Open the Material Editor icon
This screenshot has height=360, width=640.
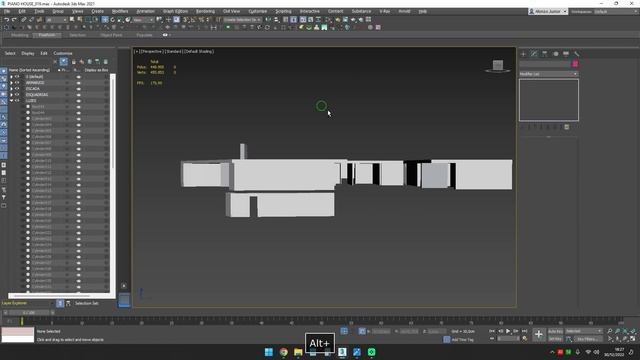coord(329,19)
